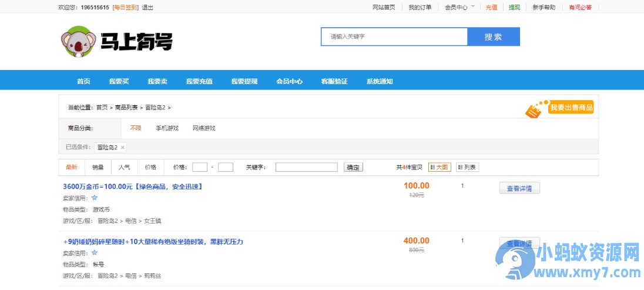644x290 pixels.
Task: Open 有问必答 in the top bar
Action: [x=581, y=8]
